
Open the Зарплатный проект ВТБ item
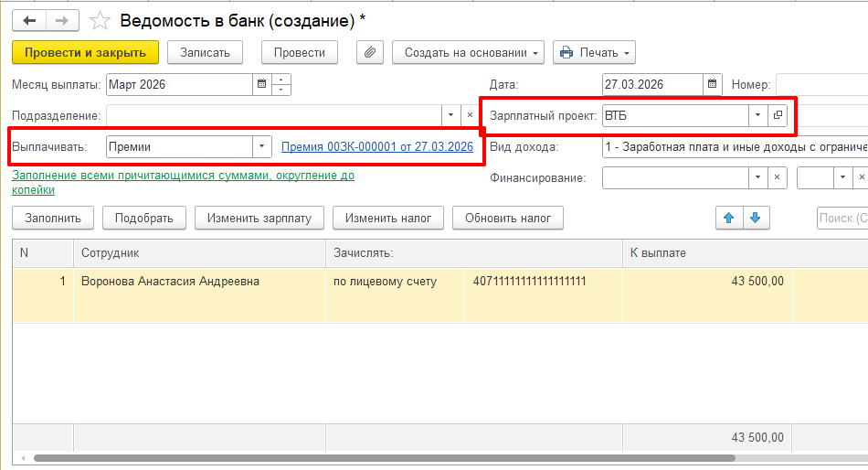click(x=778, y=116)
